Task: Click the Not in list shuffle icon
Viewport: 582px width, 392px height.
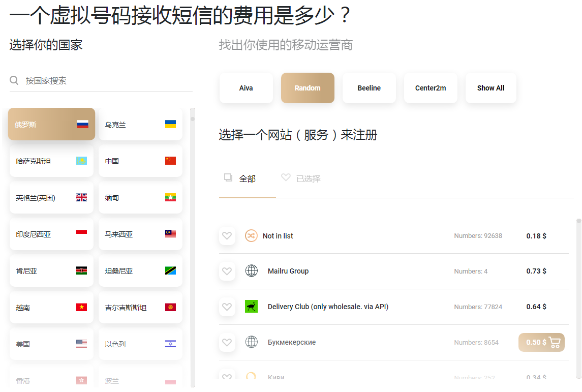Action: 251,236
